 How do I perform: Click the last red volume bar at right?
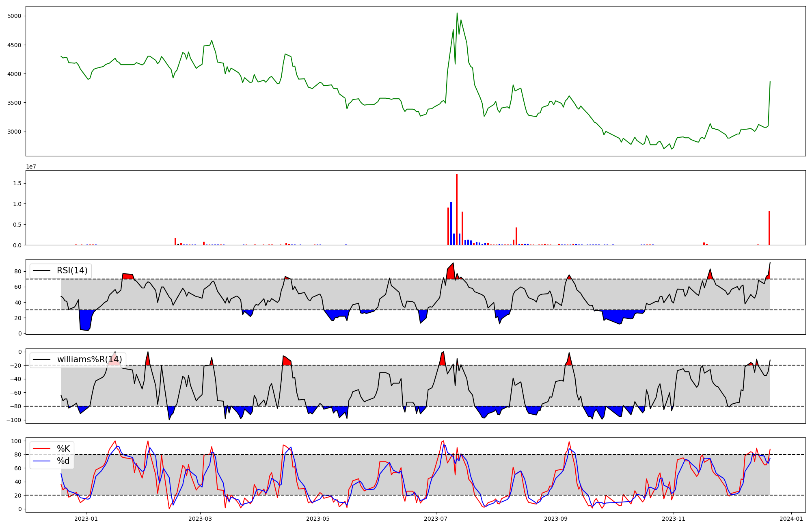(769, 228)
